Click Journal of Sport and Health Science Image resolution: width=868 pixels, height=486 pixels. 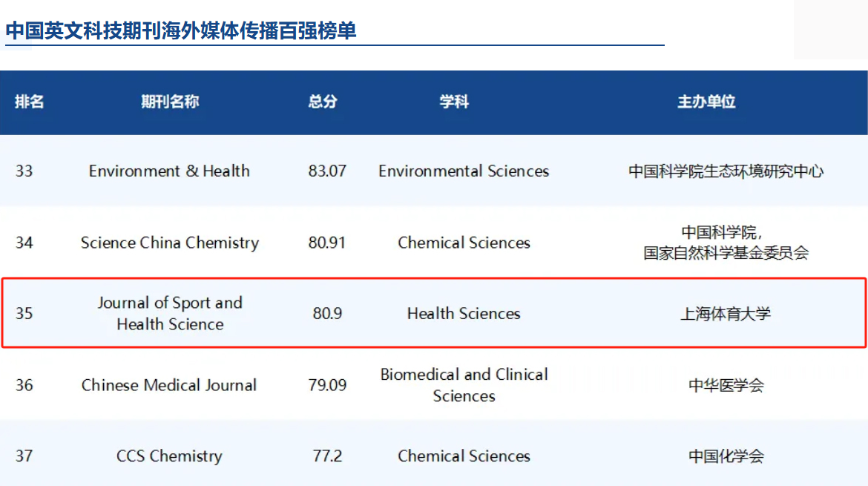(170, 313)
